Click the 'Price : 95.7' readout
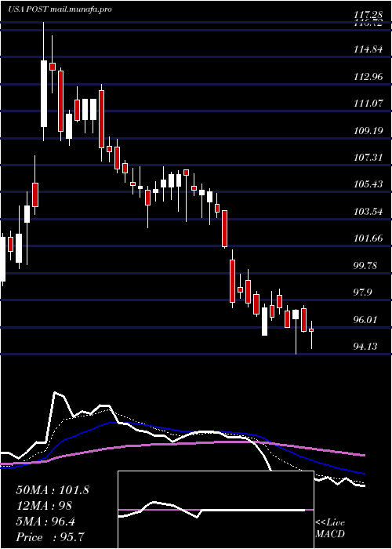The height and width of the screenshot is (549, 392). click(x=50, y=536)
